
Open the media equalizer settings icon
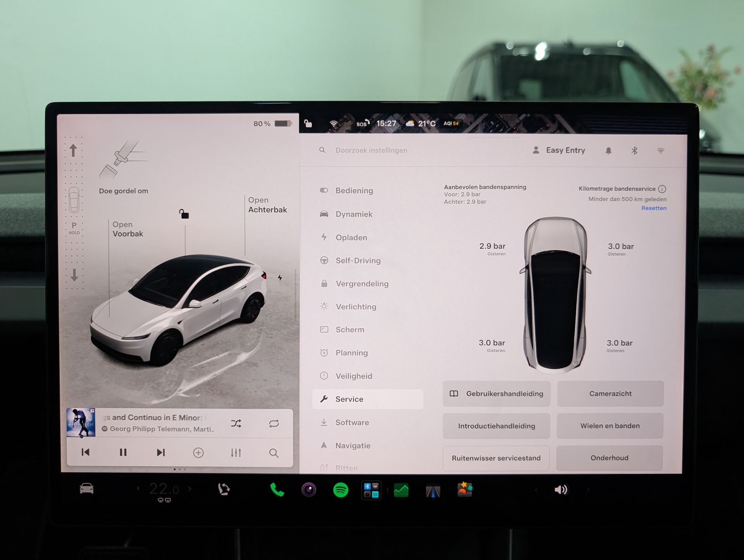pos(236,452)
